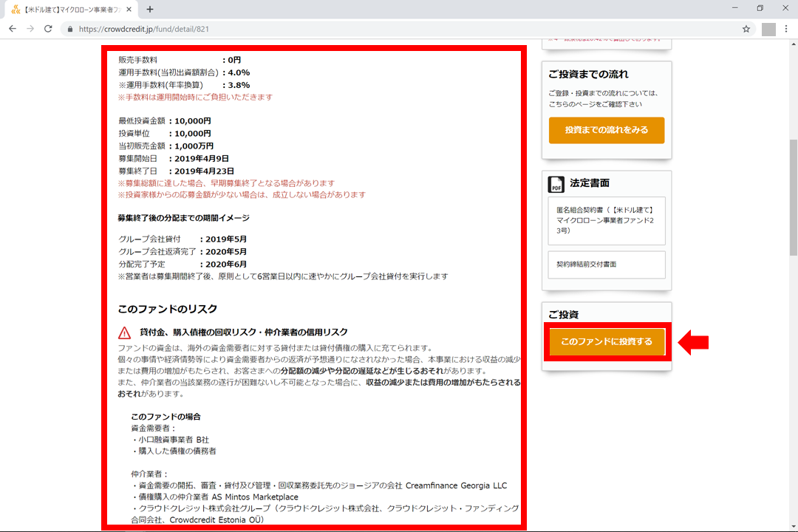Click 当初販売金額 1,000万円 line
Screen dimensions: 798x532
coord(166,146)
